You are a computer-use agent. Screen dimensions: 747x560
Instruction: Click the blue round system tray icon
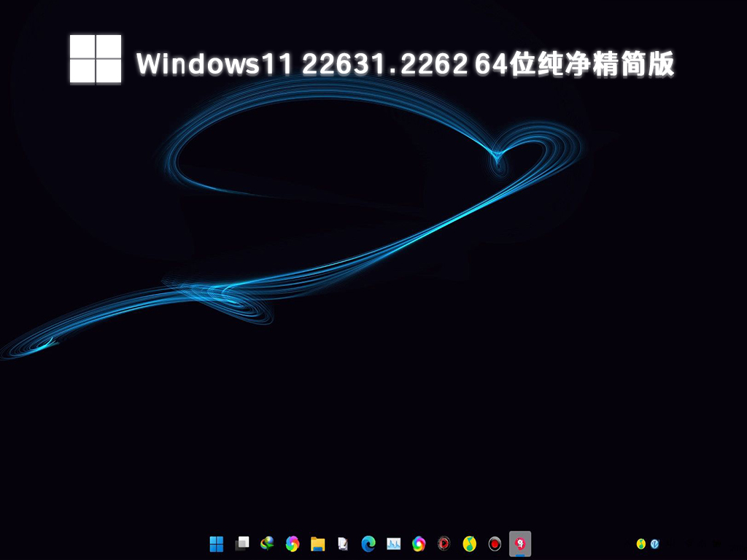(x=655, y=543)
